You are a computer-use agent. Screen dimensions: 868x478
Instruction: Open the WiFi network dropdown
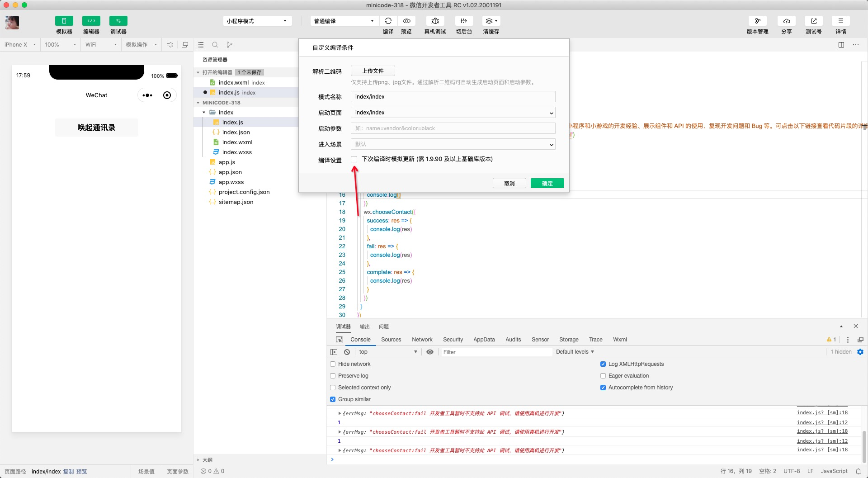tap(101, 45)
